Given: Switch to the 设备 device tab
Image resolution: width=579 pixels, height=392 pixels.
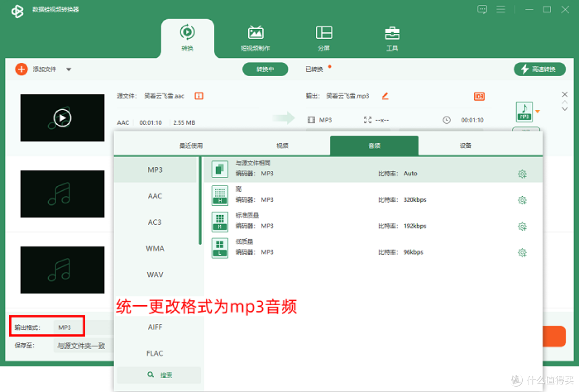Looking at the screenshot, I should pyautogui.click(x=465, y=145).
